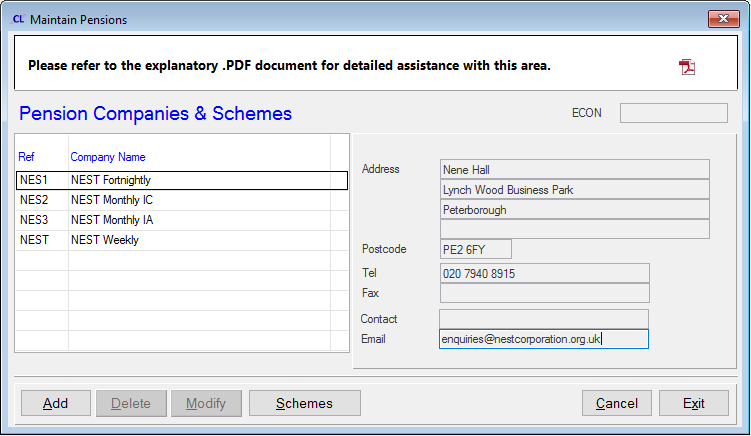The image size is (751, 436).
Task: Click the CL application icon in title bar
Action: [x=18, y=19]
